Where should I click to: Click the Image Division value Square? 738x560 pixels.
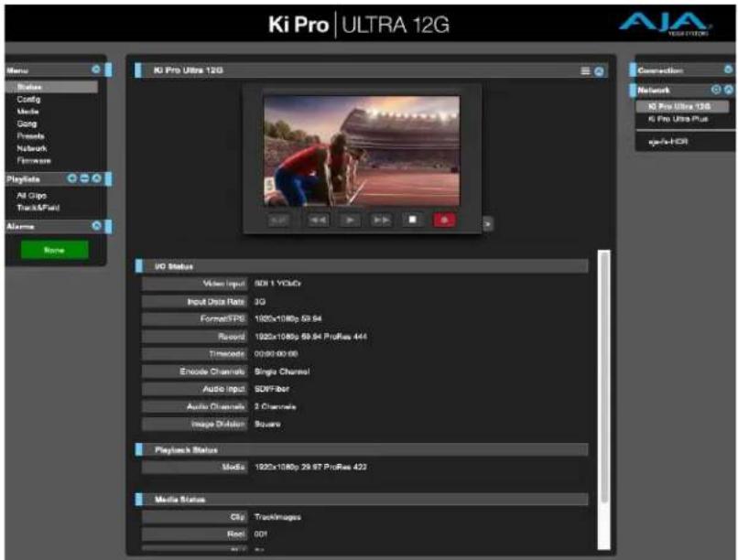[x=267, y=424]
